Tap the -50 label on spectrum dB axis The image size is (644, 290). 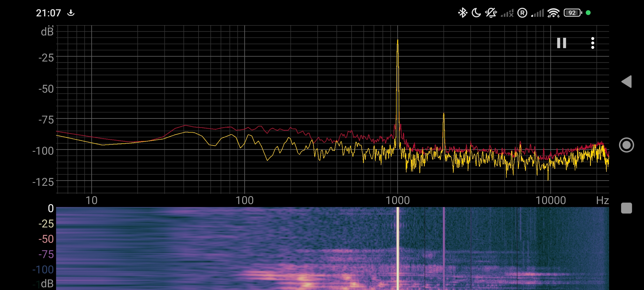[x=46, y=89]
